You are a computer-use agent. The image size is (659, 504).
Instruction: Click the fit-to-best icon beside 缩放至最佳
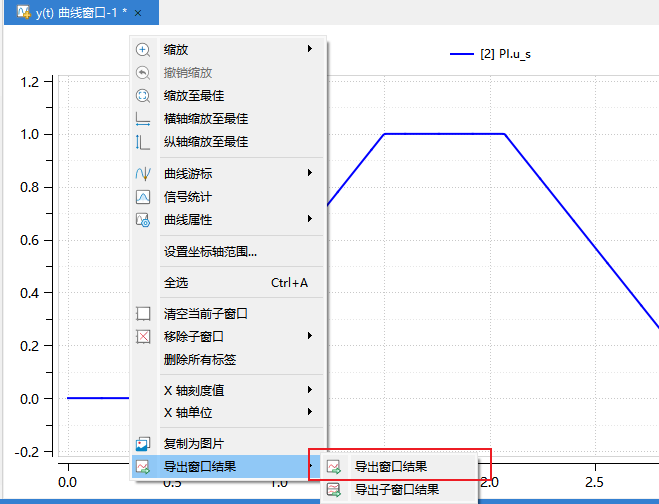[x=143, y=96]
